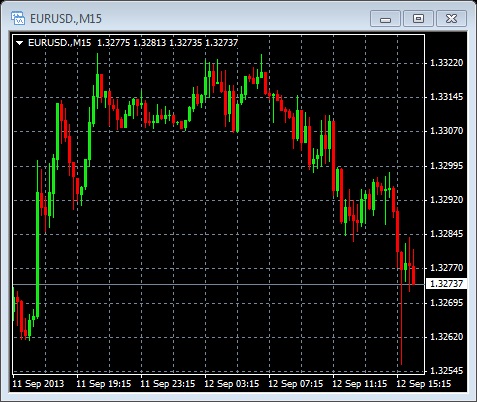Viewport: 477px width, 402px height.
Task: Click time axis label 12 Sep 15:15
Action: [x=424, y=384]
